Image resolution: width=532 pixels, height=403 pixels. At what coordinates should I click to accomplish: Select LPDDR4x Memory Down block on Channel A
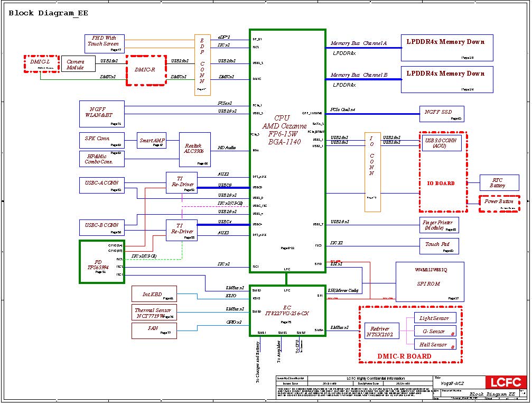coord(447,48)
